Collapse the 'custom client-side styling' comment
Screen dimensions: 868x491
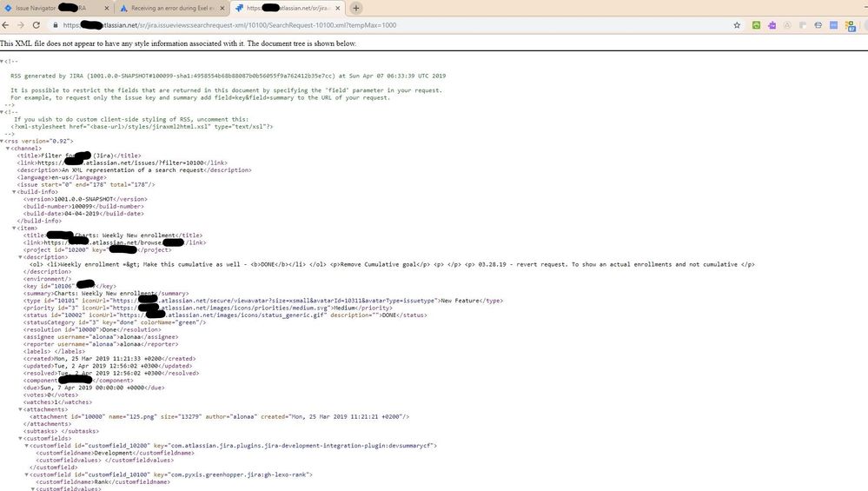click(x=3, y=112)
